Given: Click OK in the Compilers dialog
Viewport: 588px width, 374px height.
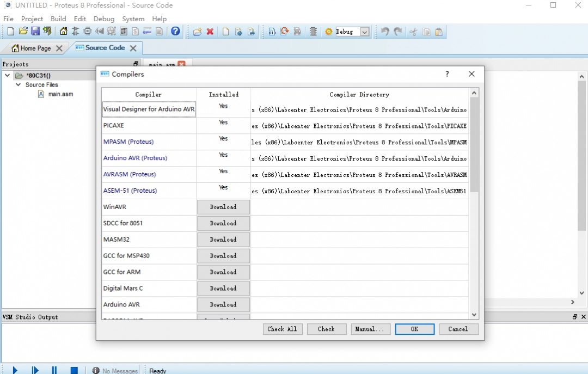Looking at the screenshot, I should click(414, 329).
